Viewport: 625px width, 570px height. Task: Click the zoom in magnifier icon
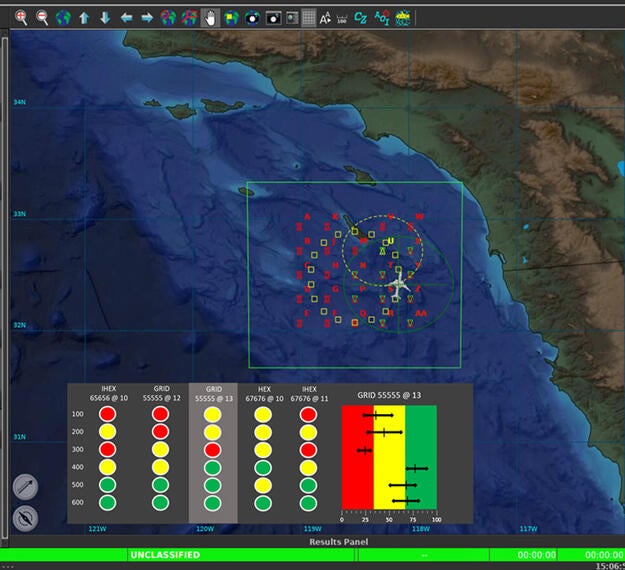pyautogui.click(x=21, y=17)
